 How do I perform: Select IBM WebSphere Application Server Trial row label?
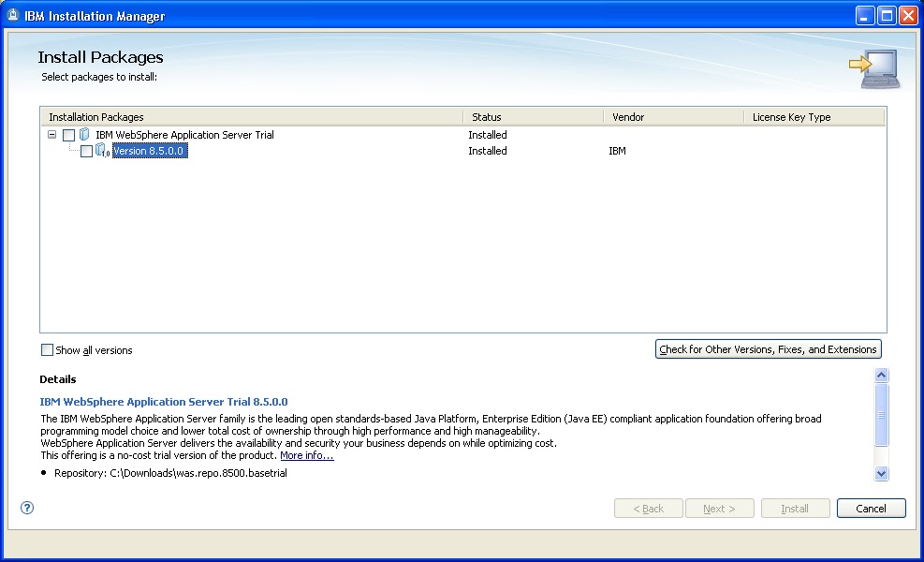pos(184,135)
